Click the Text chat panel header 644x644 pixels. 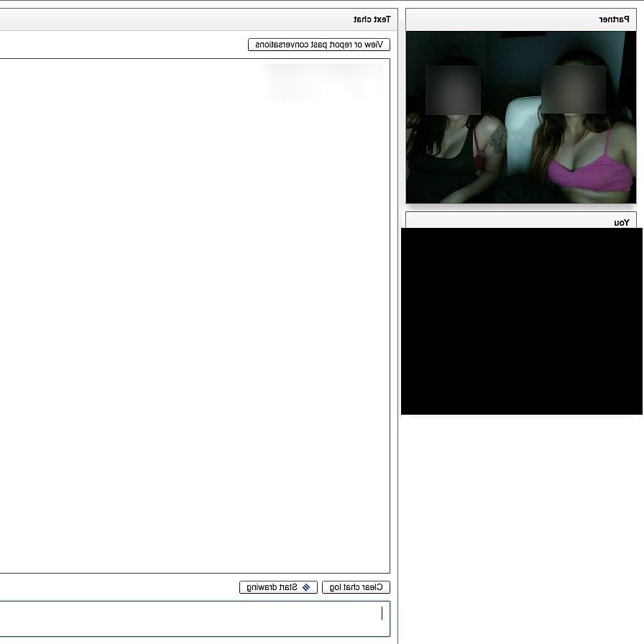click(199, 19)
